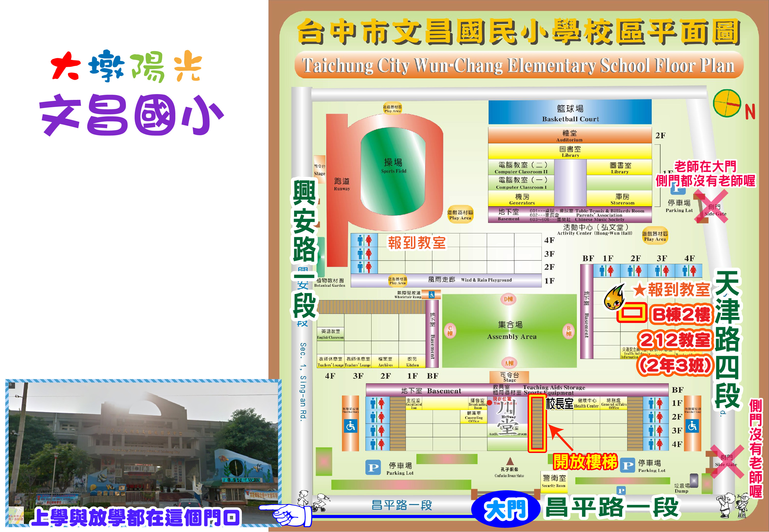The height and width of the screenshot is (532, 769).
Task: Click the north compass icon
Action: [727, 103]
